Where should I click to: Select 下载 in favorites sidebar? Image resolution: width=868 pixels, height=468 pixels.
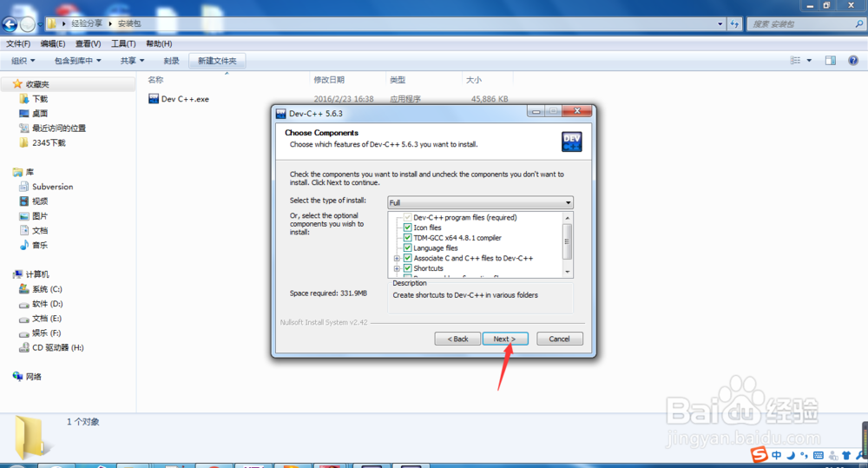tap(40, 99)
